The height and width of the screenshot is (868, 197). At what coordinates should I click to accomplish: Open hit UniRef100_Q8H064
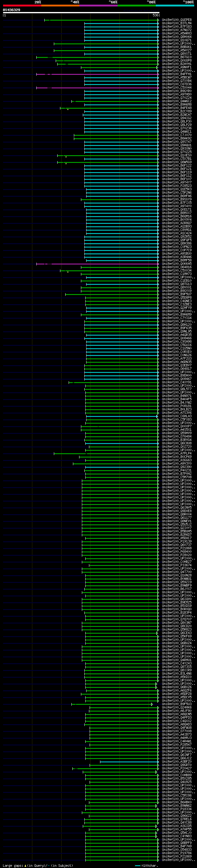pyautogui.click(x=177, y=37)
